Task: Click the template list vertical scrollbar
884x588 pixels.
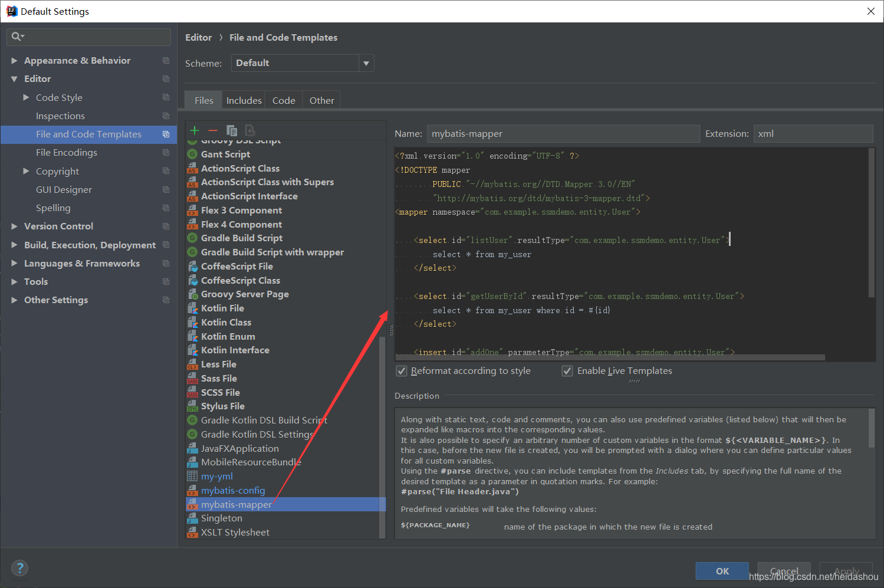Action: coord(382,436)
